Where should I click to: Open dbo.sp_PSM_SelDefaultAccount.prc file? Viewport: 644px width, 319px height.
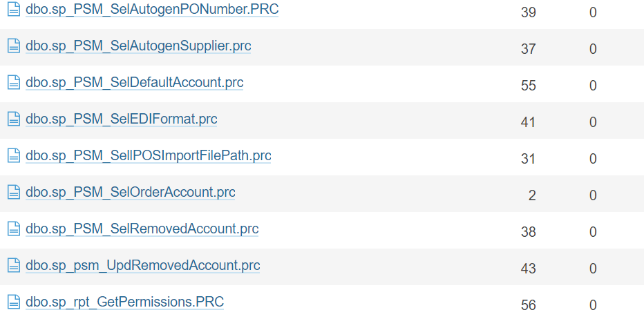pyautogui.click(x=134, y=83)
